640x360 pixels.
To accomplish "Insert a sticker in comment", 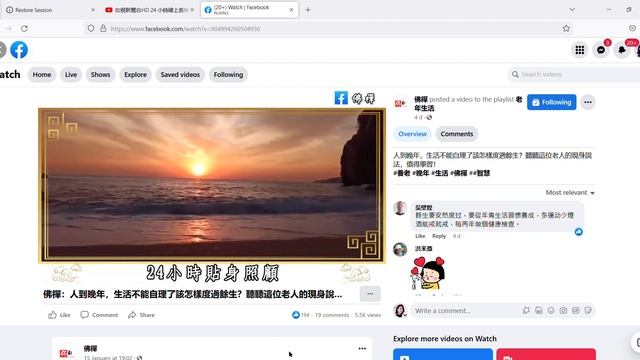I will [588, 311].
